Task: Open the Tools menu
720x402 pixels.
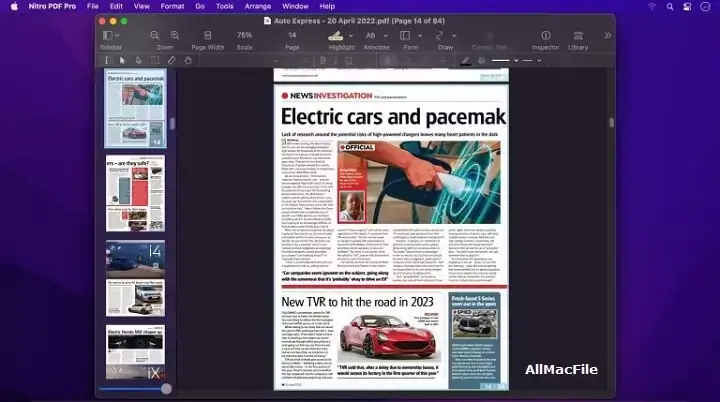Action: coord(225,6)
